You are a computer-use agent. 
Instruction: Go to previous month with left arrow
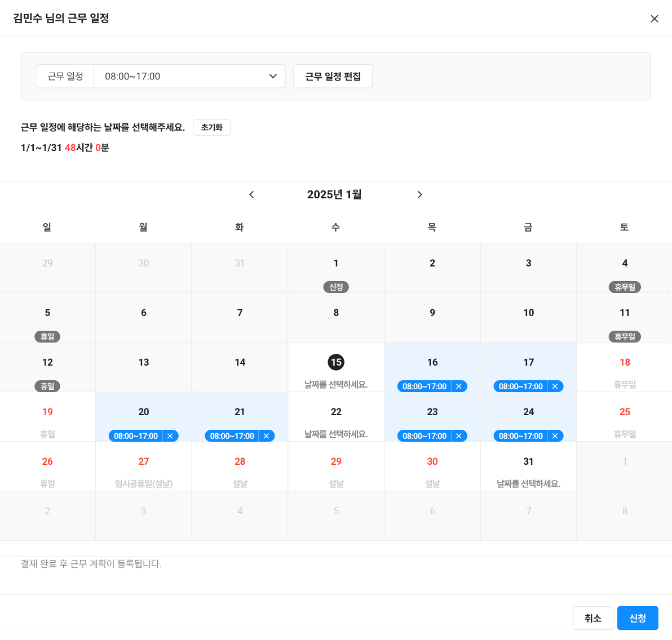[251, 194]
